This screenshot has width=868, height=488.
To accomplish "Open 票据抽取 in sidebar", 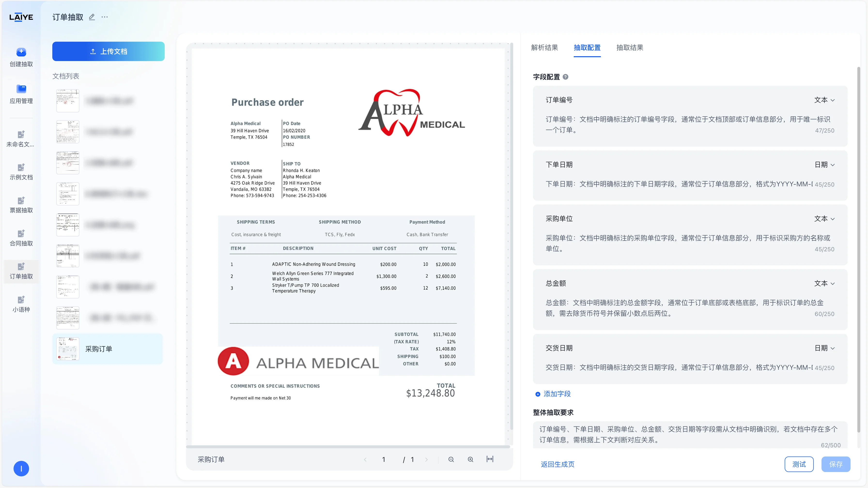I will point(21,205).
